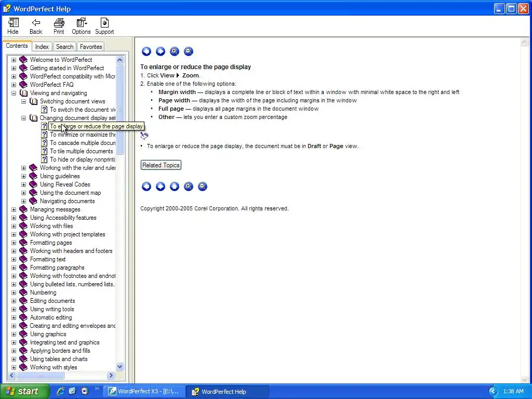The height and width of the screenshot is (399, 532).
Task: Expand Welcome to WordPerfect node
Action: (14, 60)
